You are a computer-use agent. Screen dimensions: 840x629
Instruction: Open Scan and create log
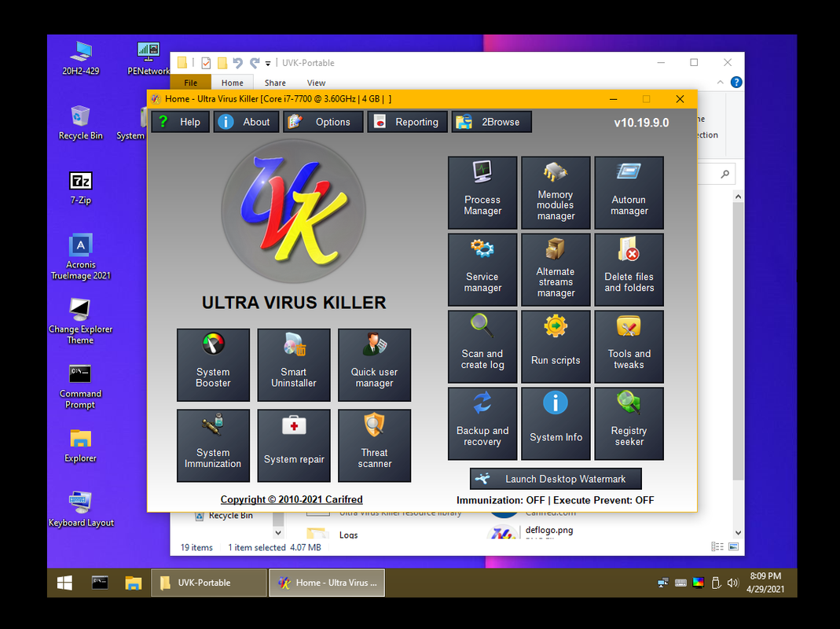click(x=482, y=347)
